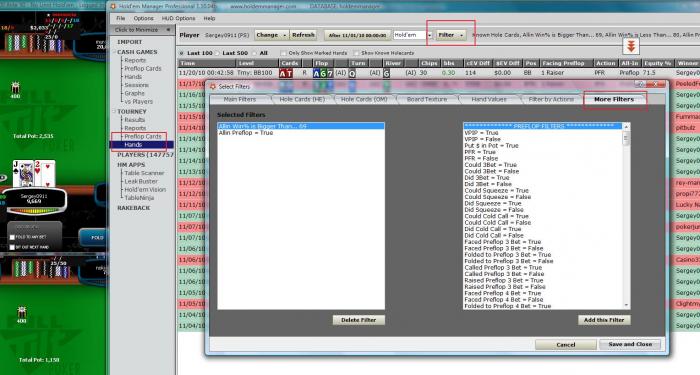Click the filter list scrollbar thumb
Viewport: 700px width, 375px height.
(x=626, y=138)
